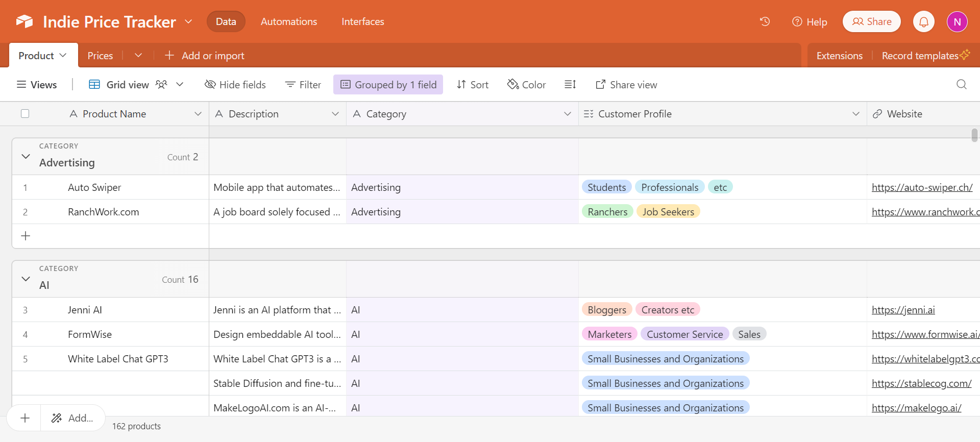Open the Extensions panel

point(840,55)
